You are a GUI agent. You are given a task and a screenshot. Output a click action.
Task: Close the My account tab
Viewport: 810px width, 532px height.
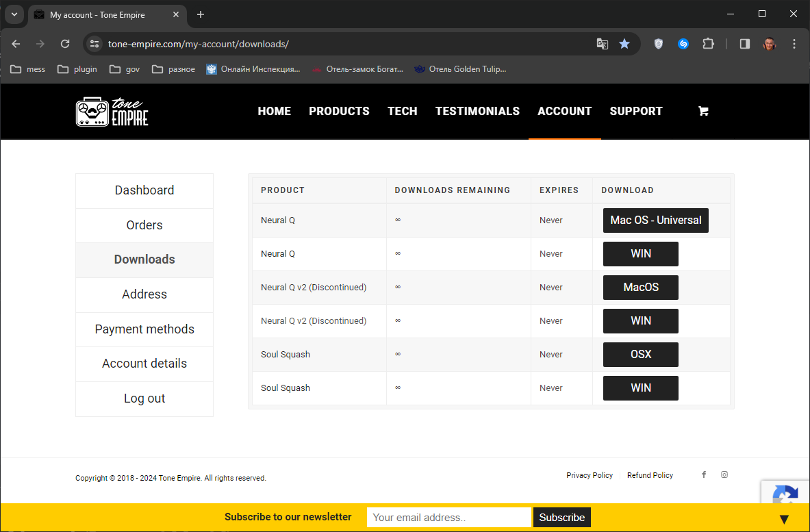pos(176,14)
